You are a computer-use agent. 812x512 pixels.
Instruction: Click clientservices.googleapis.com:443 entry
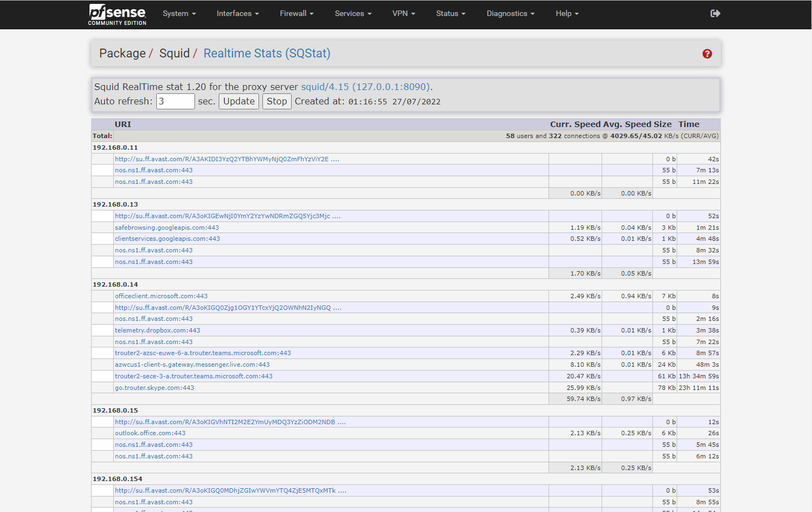[x=167, y=239]
